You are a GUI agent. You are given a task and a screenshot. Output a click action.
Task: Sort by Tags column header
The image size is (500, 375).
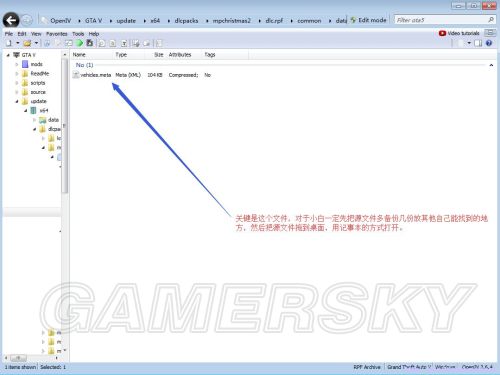210,55
